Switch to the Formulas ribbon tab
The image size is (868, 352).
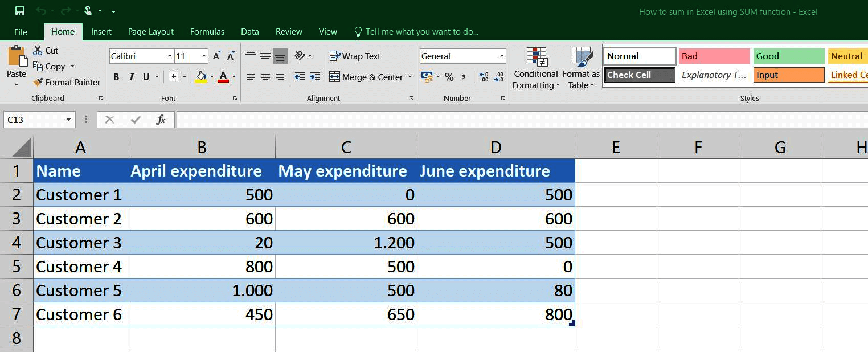207,32
